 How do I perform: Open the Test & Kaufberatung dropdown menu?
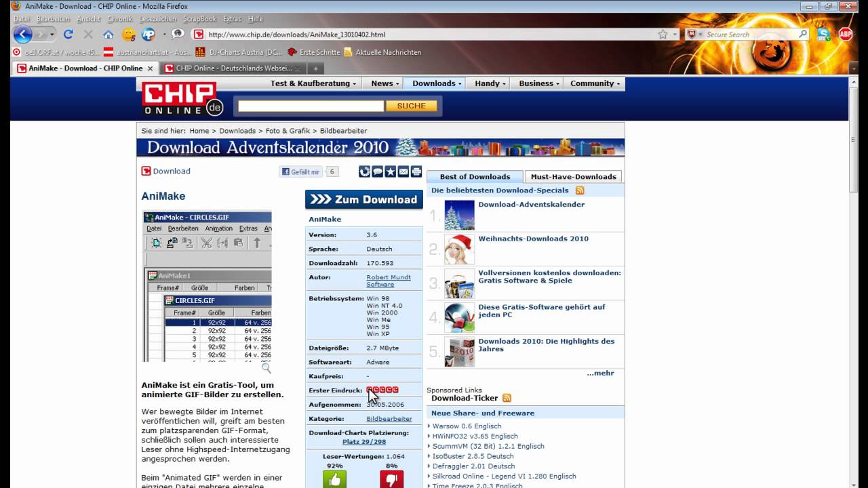313,83
